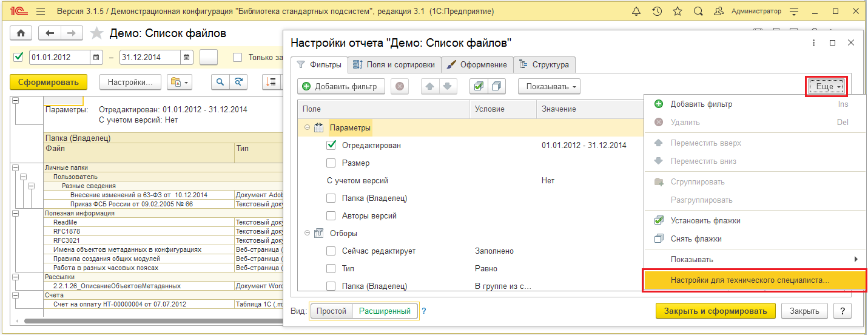868x335 pixels.
Task: Open the main menu hamburger icon
Action: [x=41, y=12]
